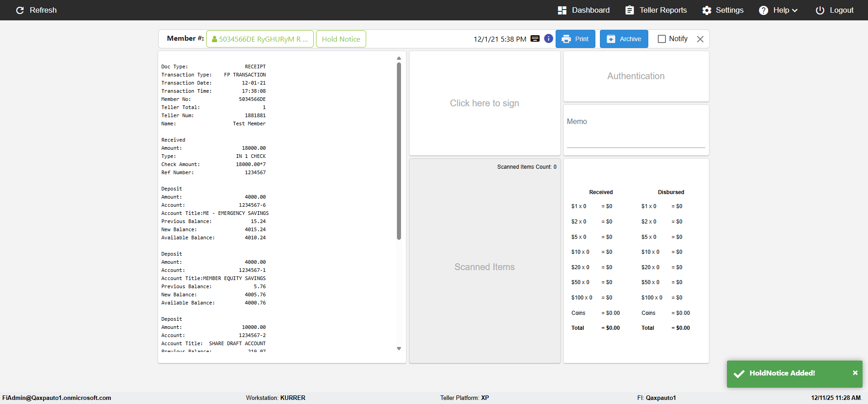Click Disbursed Total '= $0.00' value
The image size is (868, 404).
coord(681,328)
